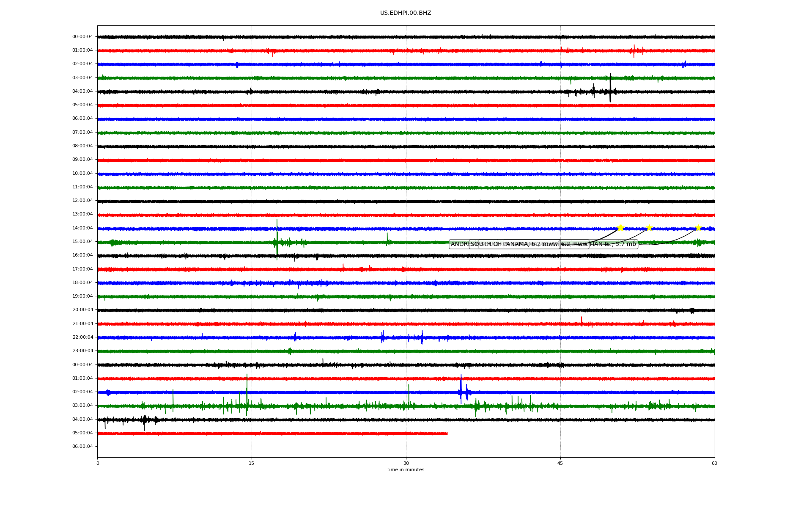Click the leftmost yellow star event marker

[620, 228]
